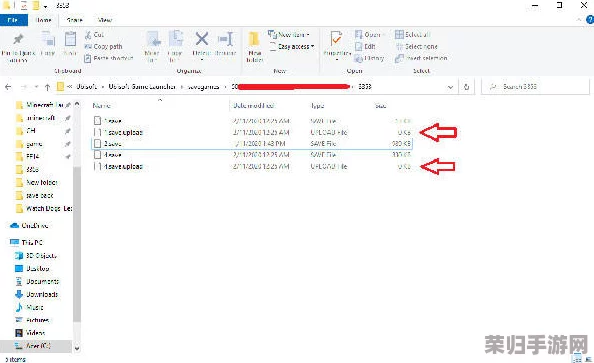Refresh the current folder view

(466, 87)
